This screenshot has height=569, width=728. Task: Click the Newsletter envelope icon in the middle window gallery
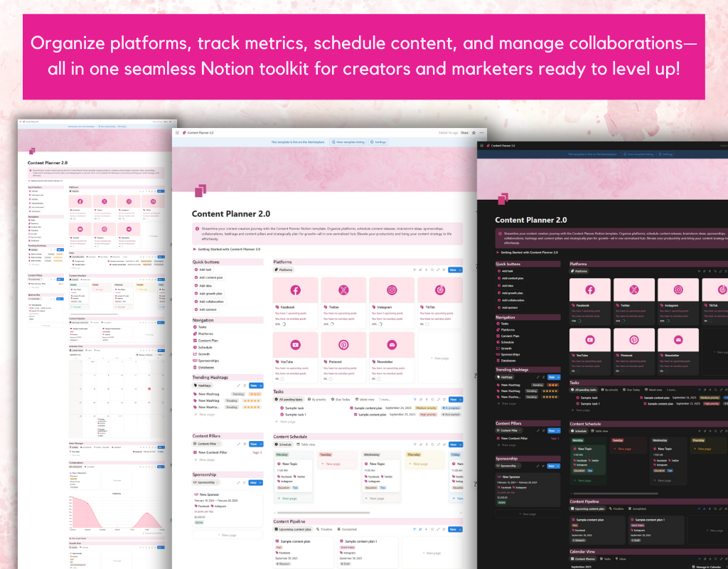click(x=392, y=345)
